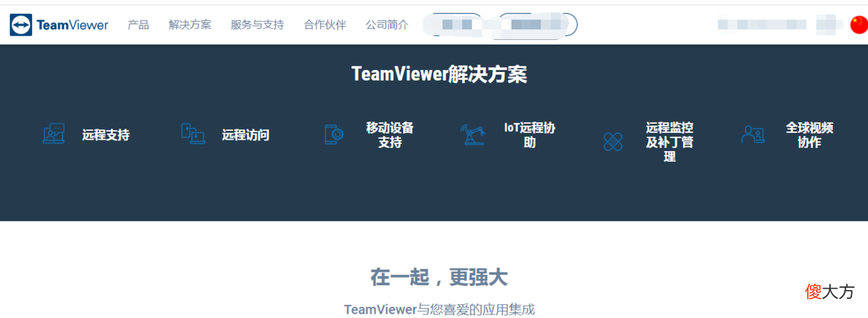Click the China flag language icon
868x318 pixels.
click(x=859, y=24)
